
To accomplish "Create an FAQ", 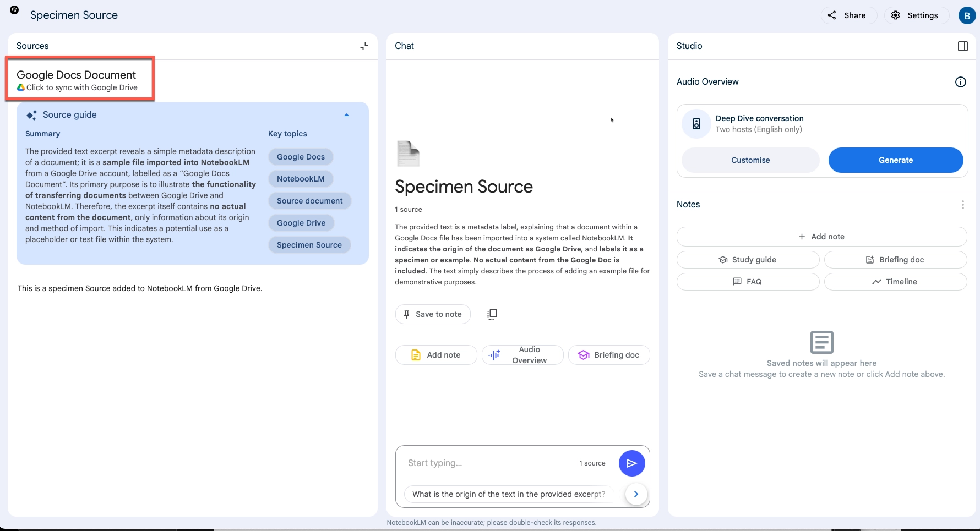I will (748, 282).
